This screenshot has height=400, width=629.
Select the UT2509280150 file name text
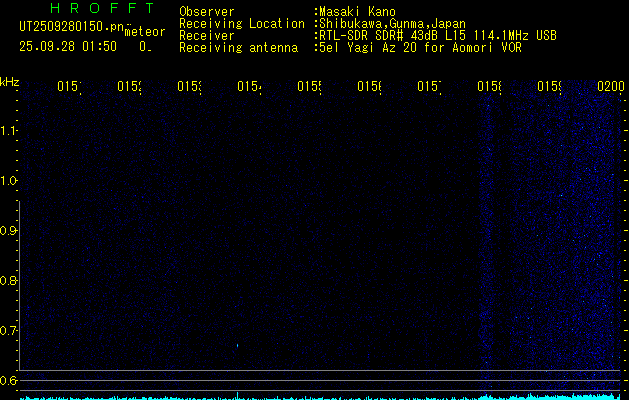click(71, 27)
